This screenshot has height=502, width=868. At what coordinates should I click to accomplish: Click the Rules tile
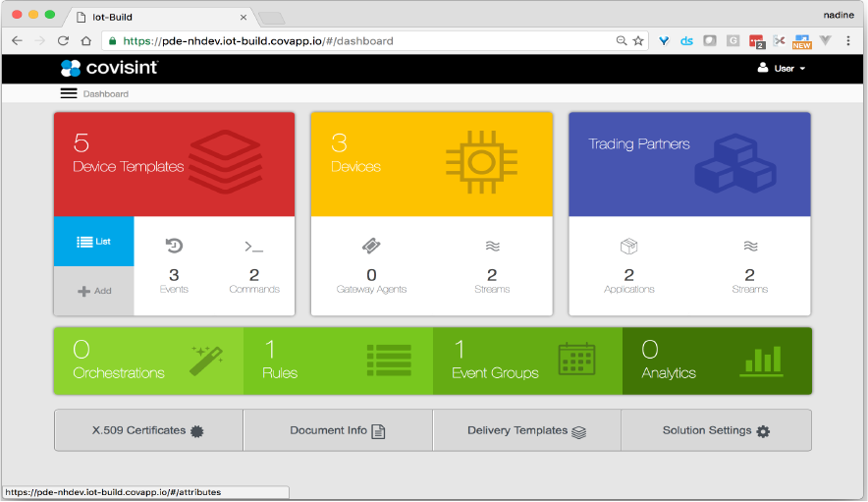[337, 361]
